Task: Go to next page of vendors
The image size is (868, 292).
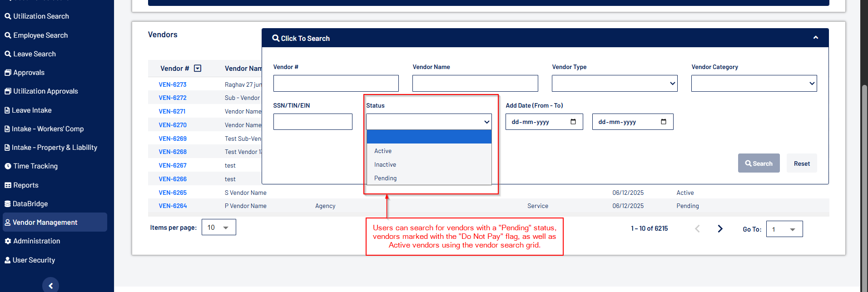Action: coord(720,229)
